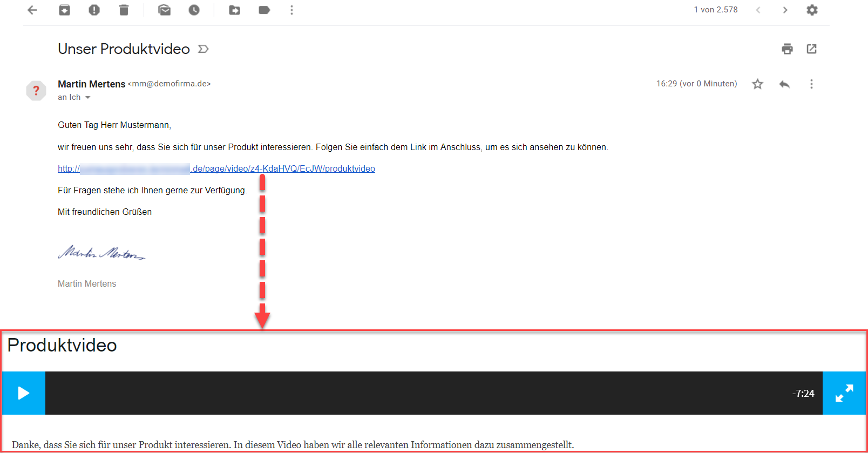Print the whole conversation
Screen dimensions: 868x453
click(787, 49)
